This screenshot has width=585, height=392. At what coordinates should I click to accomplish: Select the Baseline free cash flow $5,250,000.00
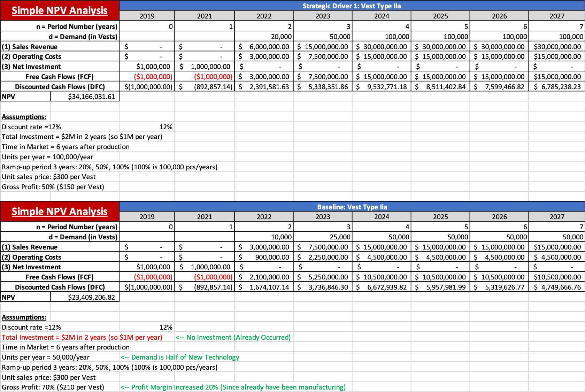323,277
